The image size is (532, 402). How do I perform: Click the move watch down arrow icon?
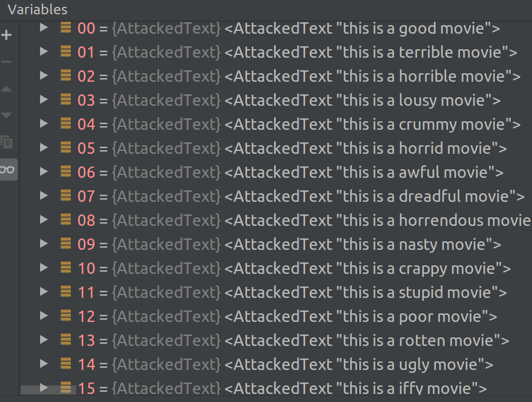click(x=7, y=115)
